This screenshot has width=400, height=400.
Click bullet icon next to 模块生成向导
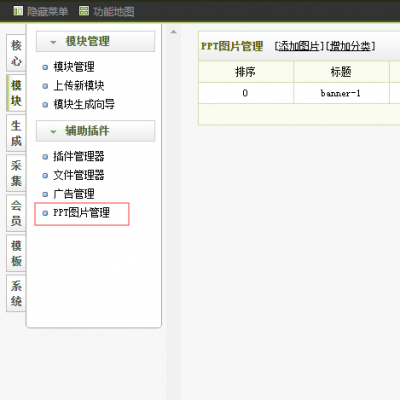coord(45,105)
